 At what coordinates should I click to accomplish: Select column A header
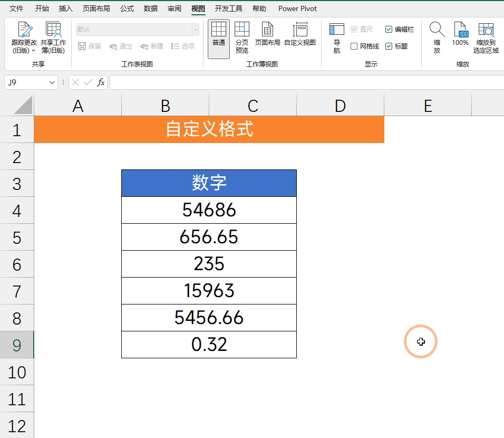[x=78, y=105]
